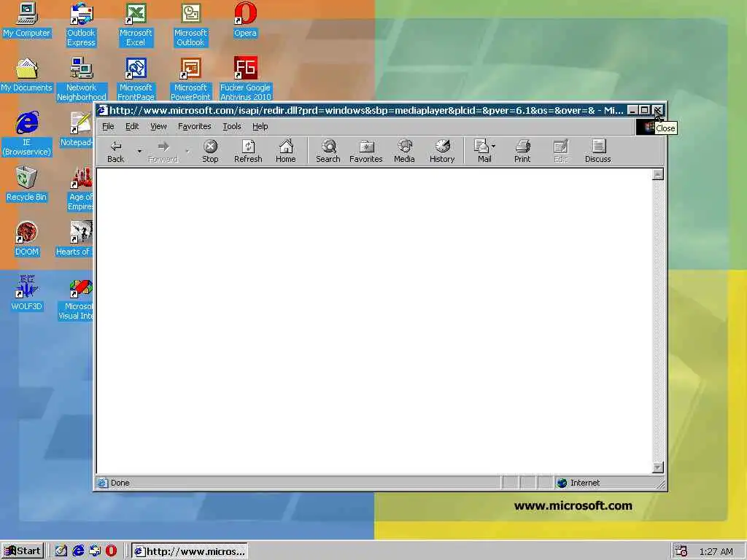Click the scrollbar up arrow

[x=658, y=174]
